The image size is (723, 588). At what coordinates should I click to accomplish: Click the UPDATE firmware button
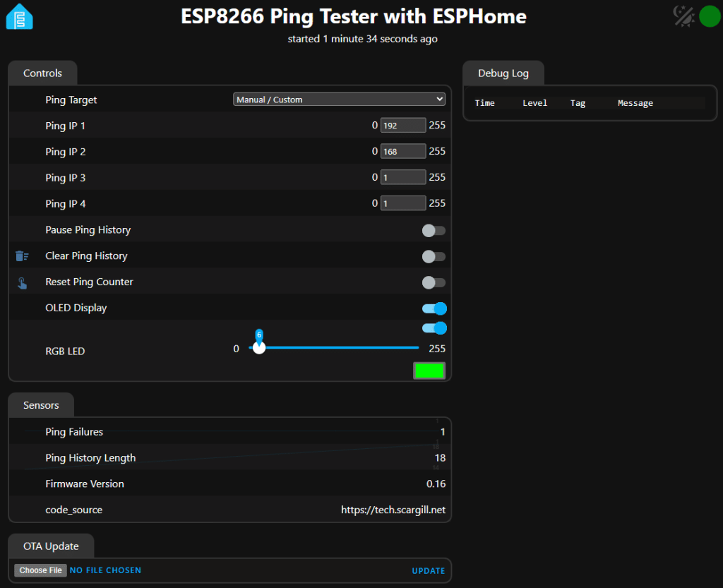(x=429, y=570)
